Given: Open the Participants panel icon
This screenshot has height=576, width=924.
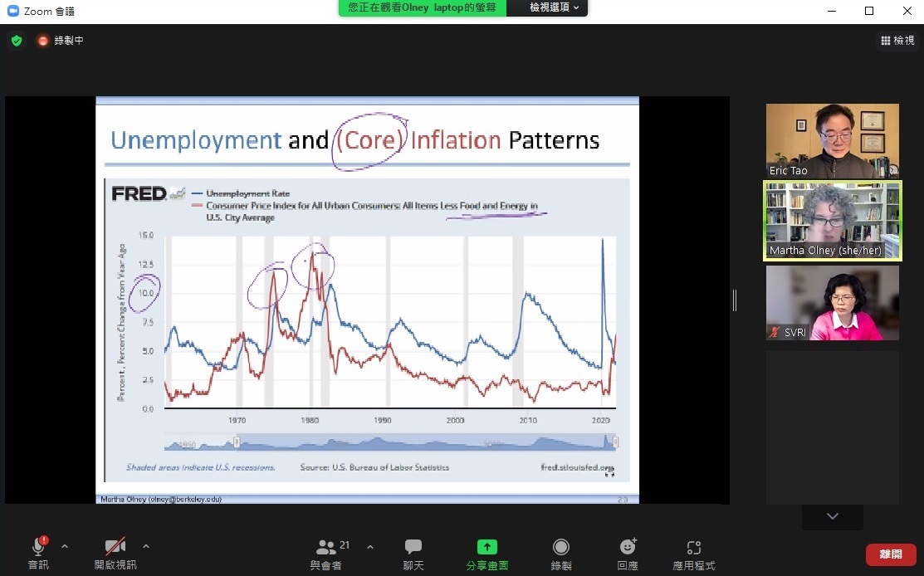Looking at the screenshot, I should point(325,547).
